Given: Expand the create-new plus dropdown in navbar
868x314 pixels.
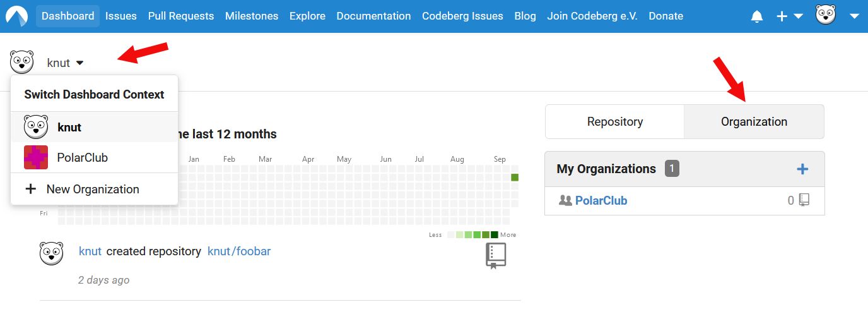Looking at the screenshot, I should 789,16.
